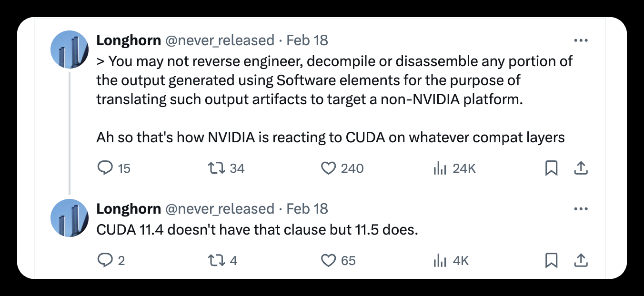This screenshot has height=296, width=644.
Task: Share the first tweet via share icon
Action: coord(581,168)
